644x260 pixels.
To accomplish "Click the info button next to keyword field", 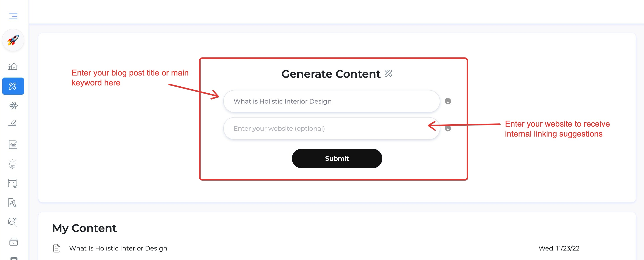I will pyautogui.click(x=448, y=102).
